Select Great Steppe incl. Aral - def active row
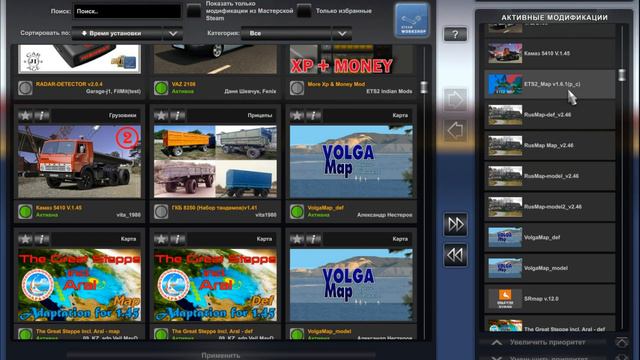This screenshot has width=640, height=360. click(549, 323)
